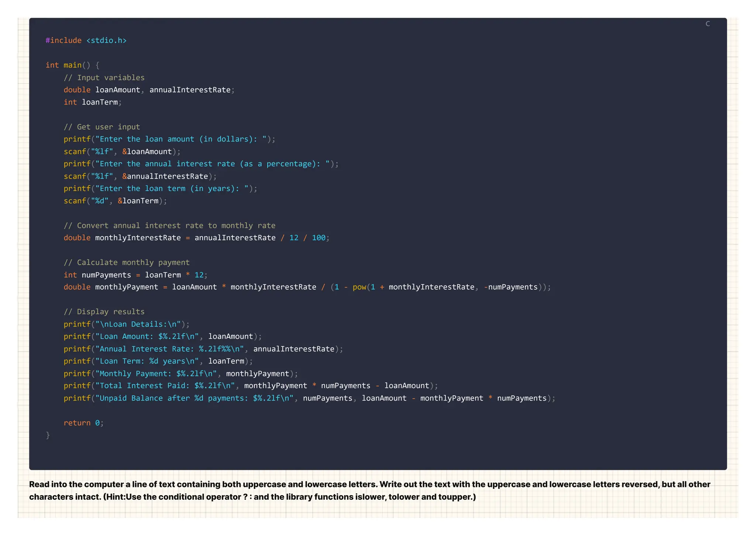Click the scanf '&loanAmount' line
The image size is (756, 535).
(x=122, y=151)
